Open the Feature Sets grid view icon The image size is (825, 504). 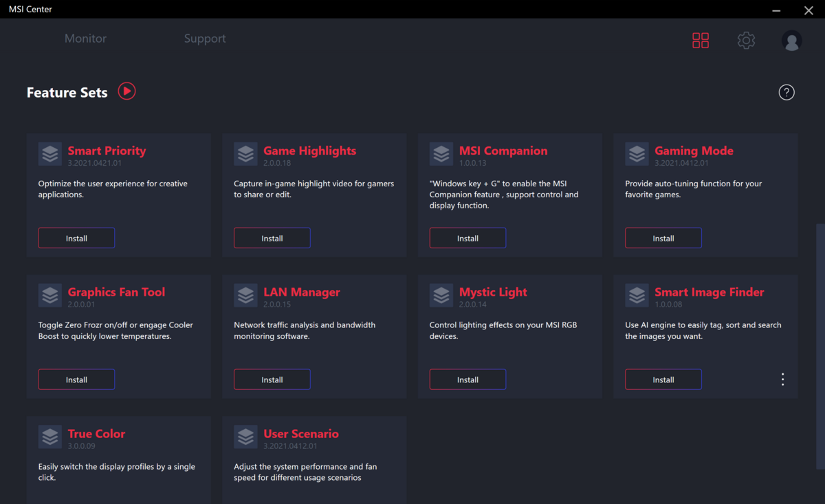[701, 41]
